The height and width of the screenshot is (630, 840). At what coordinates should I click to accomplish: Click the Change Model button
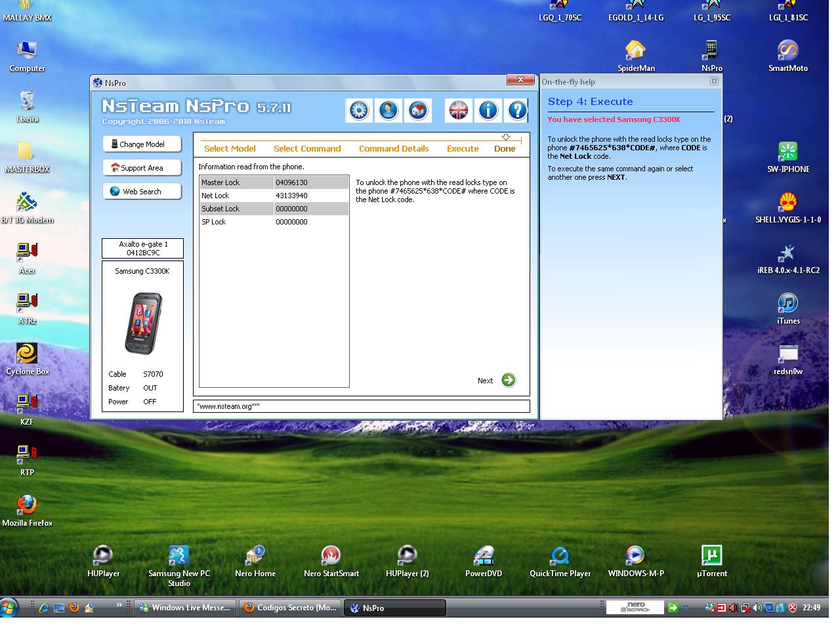click(142, 144)
